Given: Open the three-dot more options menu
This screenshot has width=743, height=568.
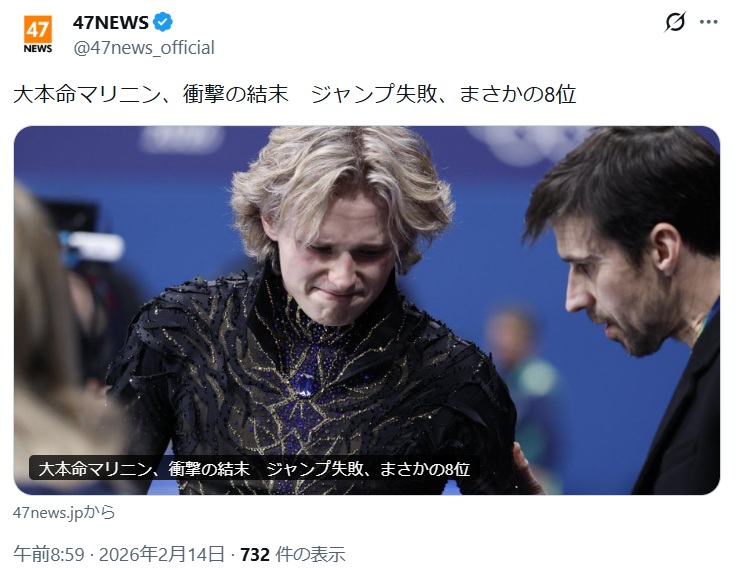Looking at the screenshot, I should pyautogui.click(x=708, y=22).
